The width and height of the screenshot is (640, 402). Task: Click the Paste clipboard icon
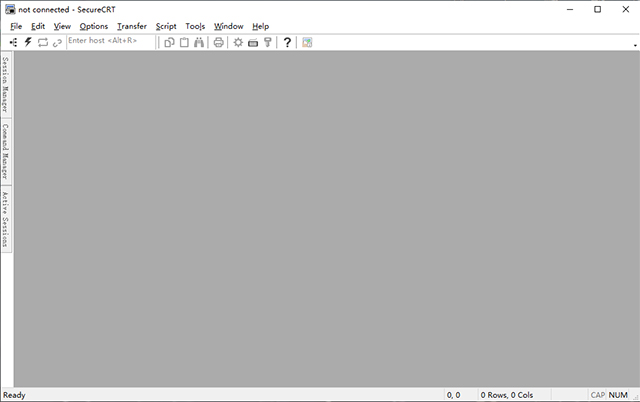184,42
